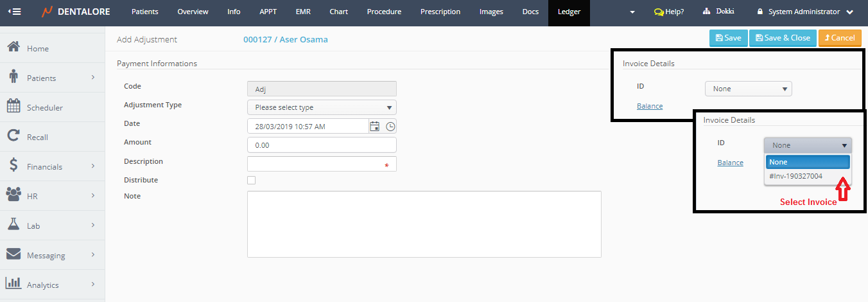Viewport: 868px width, 302px height.
Task: Click the Save & Close button
Action: pos(782,38)
